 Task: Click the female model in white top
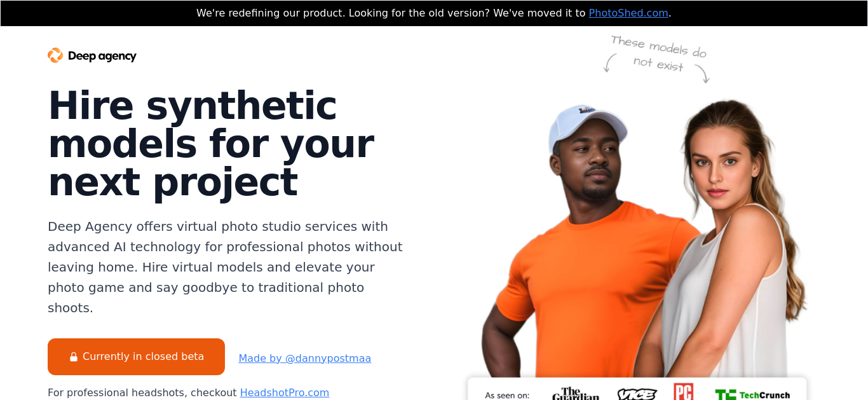731,242
